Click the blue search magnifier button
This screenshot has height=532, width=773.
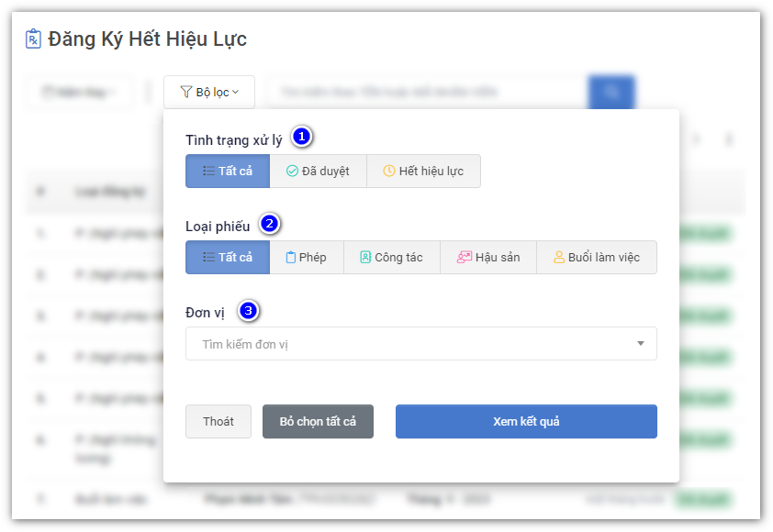point(611,92)
